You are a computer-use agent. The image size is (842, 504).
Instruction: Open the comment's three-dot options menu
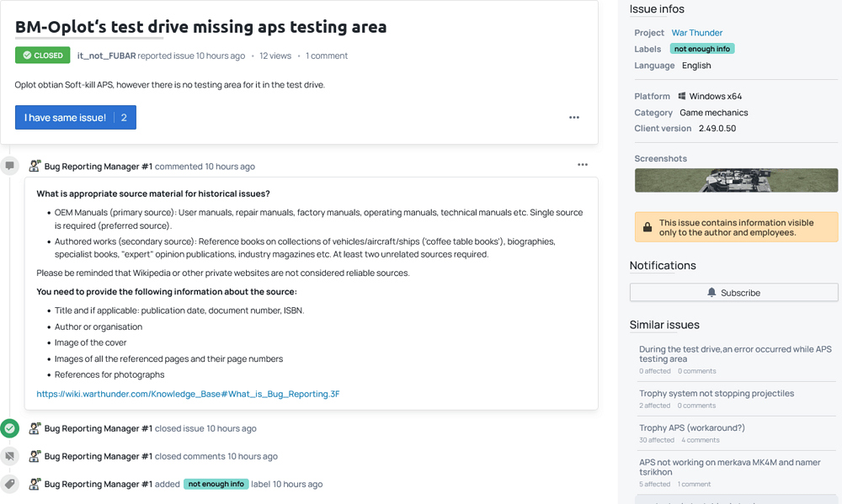pos(583,165)
